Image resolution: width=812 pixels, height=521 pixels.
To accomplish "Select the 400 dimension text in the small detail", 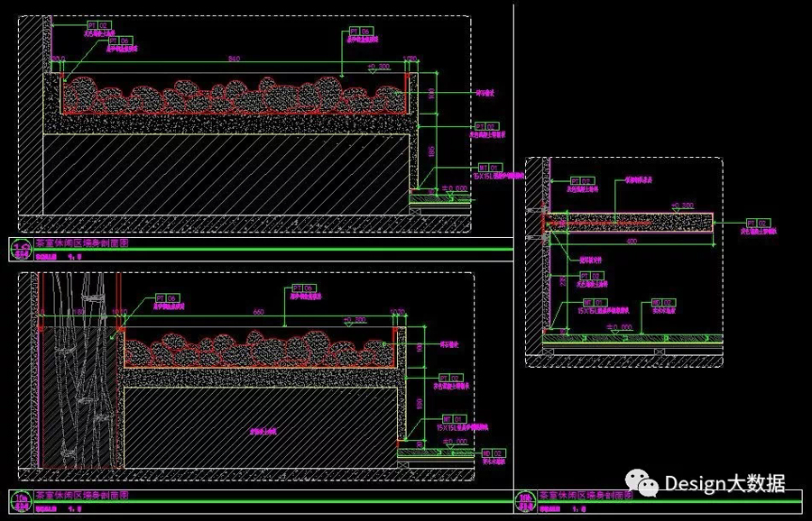I will pos(631,242).
